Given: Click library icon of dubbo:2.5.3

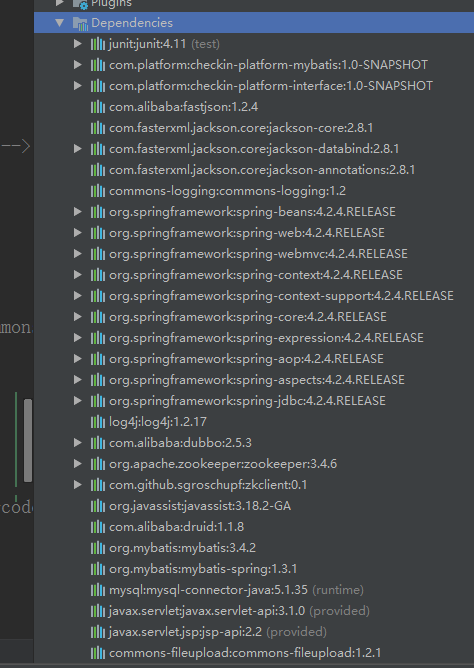Looking at the screenshot, I should tap(98, 443).
